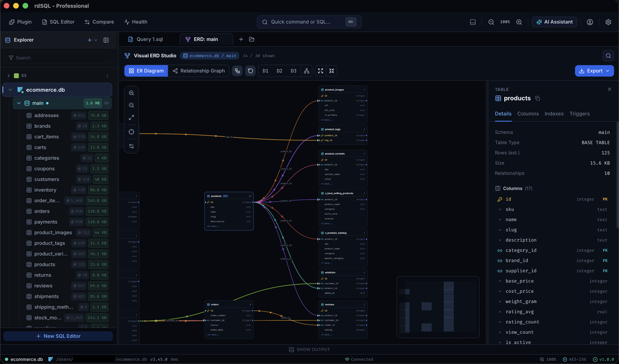619x364 pixels.
Task: Open ERD search magnifier icon
Action: pyautogui.click(x=608, y=56)
